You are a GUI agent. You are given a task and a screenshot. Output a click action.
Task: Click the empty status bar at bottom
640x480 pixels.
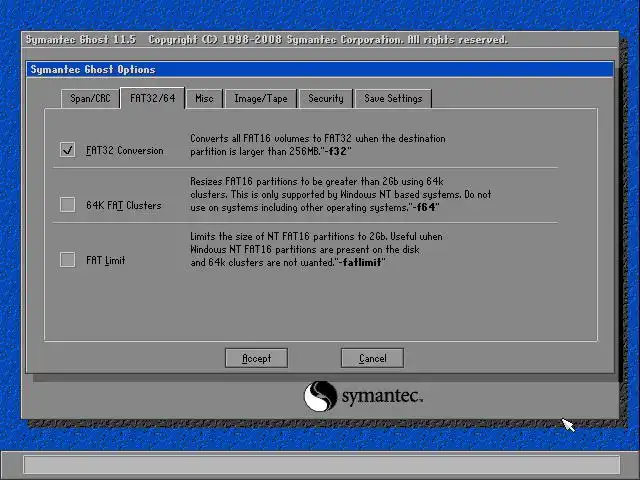tap(322, 465)
